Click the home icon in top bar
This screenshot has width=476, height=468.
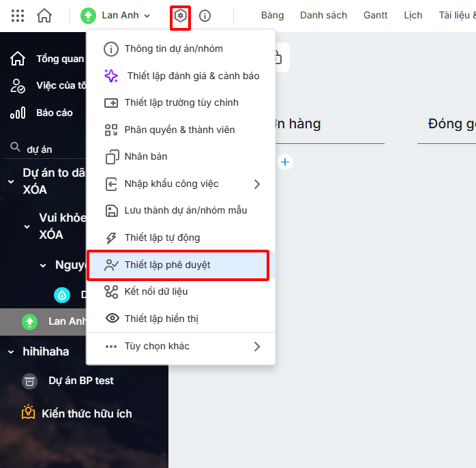(x=44, y=16)
